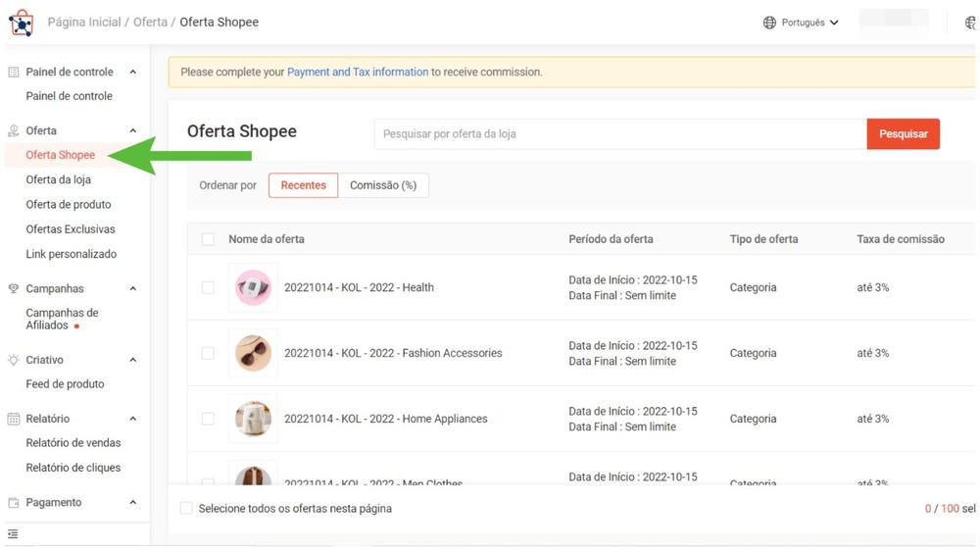Viewport: 980px width, 551px height.
Task: Check the Health offer row checkbox
Action: click(x=208, y=287)
